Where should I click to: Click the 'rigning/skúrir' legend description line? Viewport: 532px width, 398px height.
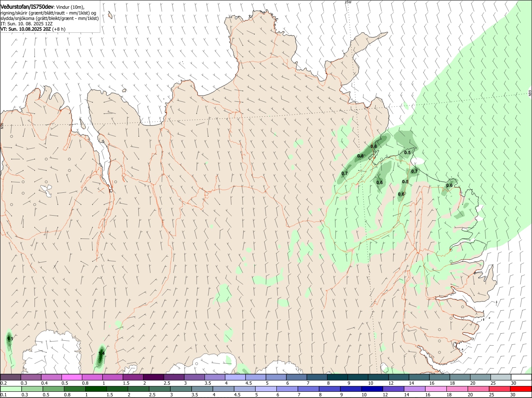(48, 13)
